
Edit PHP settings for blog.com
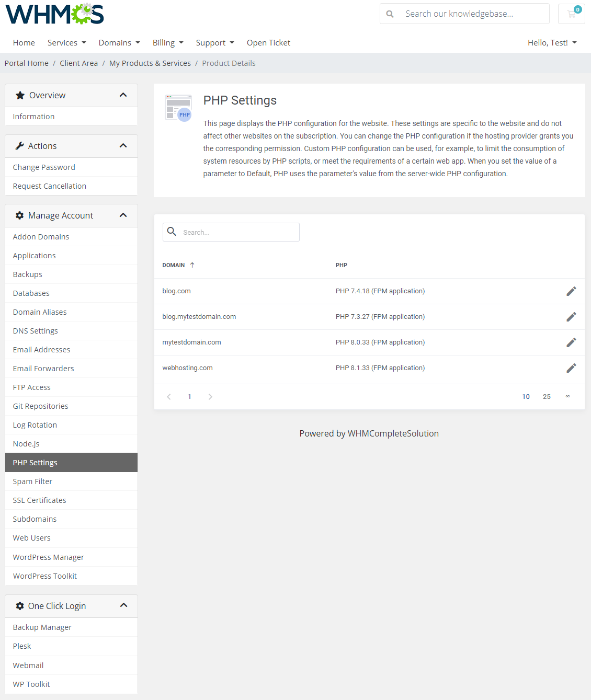(x=571, y=291)
